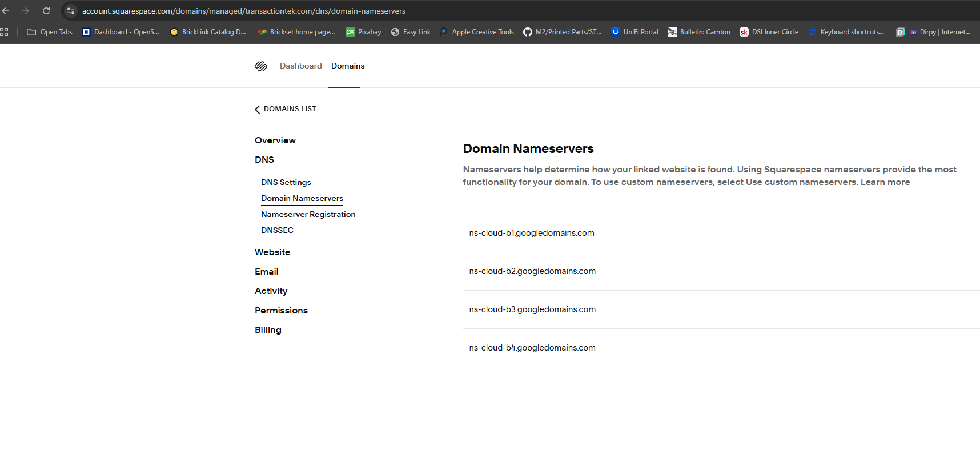Go back using the browser back arrow
The width and height of the screenshot is (980, 471).
[6, 11]
